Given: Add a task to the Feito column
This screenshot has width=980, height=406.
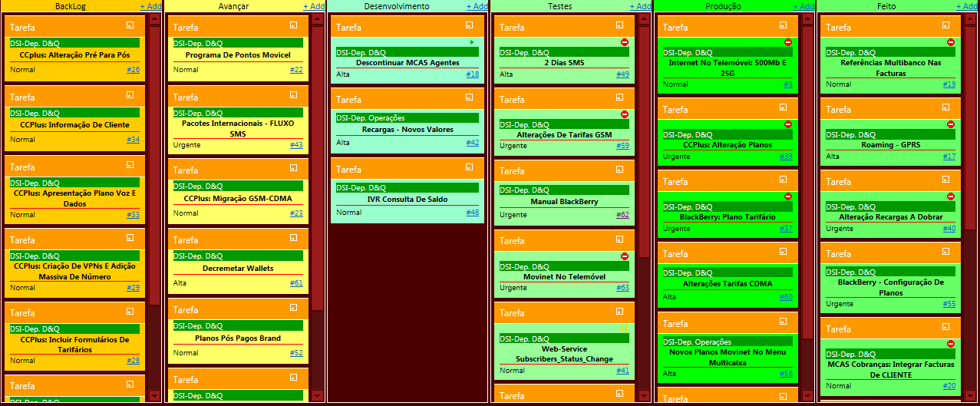Looking at the screenshot, I should [x=967, y=6].
